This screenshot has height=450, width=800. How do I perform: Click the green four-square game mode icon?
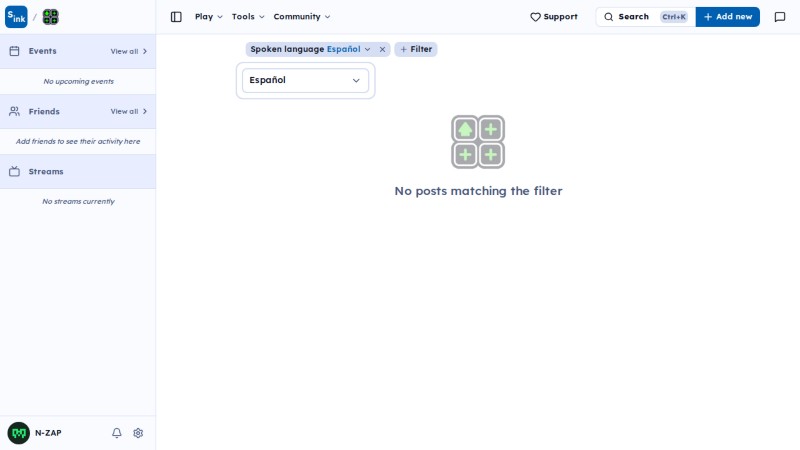[x=51, y=17]
